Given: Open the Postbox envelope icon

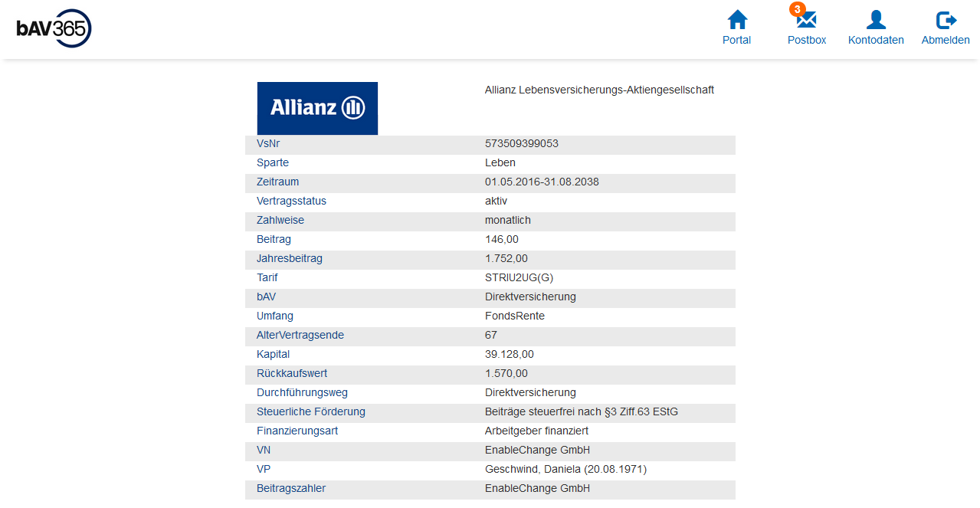Looking at the screenshot, I should (806, 20).
